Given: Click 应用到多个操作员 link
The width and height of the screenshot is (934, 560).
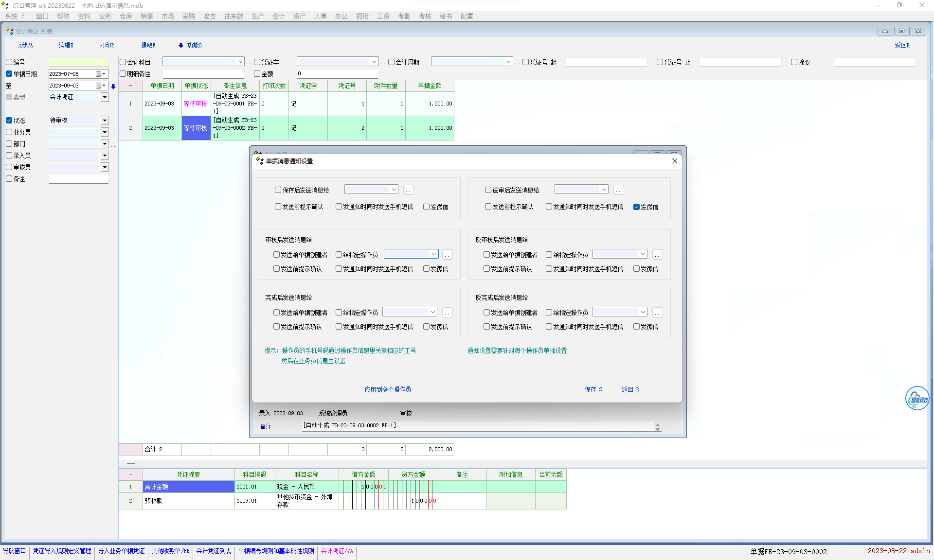Looking at the screenshot, I should pos(388,389).
